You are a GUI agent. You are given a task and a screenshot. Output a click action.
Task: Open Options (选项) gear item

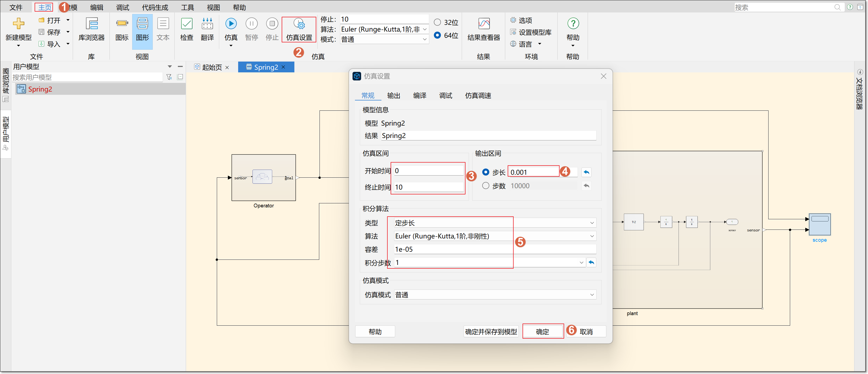pos(521,20)
